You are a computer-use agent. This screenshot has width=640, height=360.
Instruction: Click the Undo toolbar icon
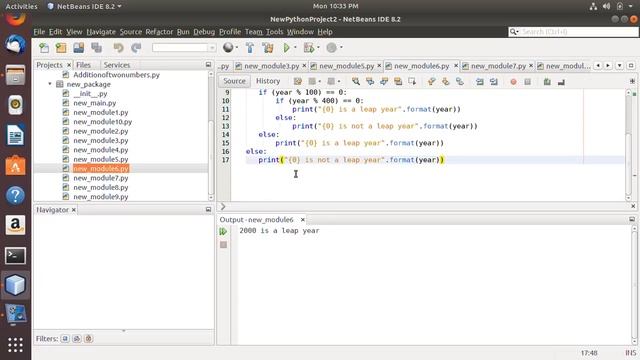(x=118, y=48)
